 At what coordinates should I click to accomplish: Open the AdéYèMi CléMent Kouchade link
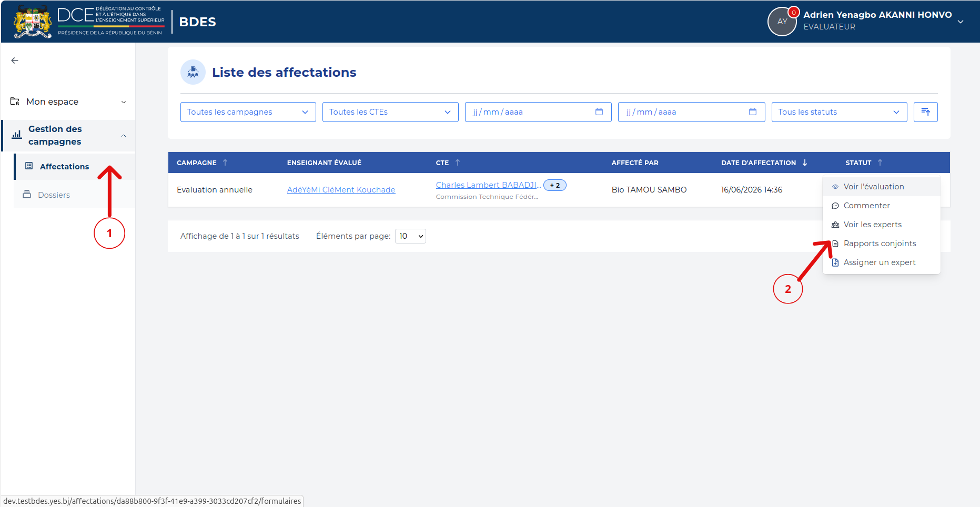pyautogui.click(x=341, y=190)
